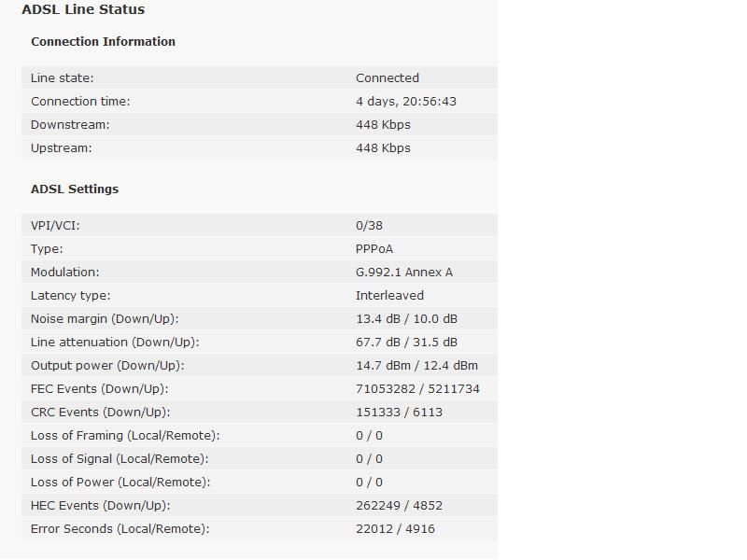
Task: Select the Loss of Signal row label
Action: coord(120,459)
